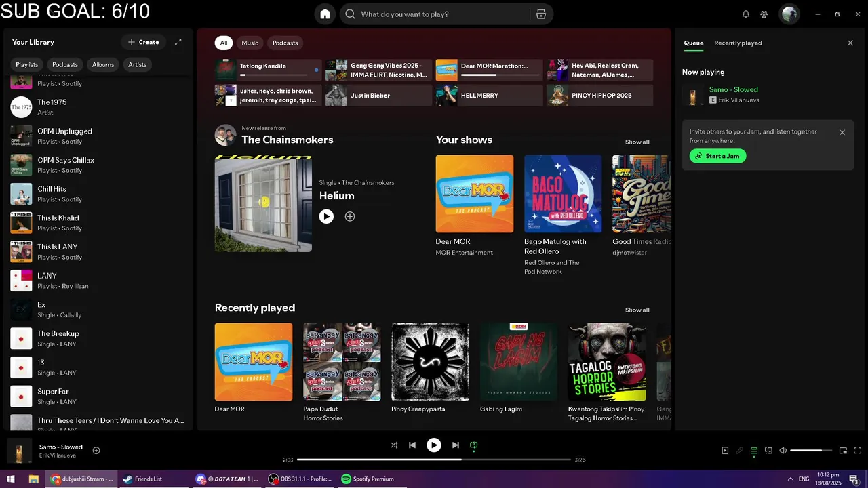Open Helium album cover

263,203
